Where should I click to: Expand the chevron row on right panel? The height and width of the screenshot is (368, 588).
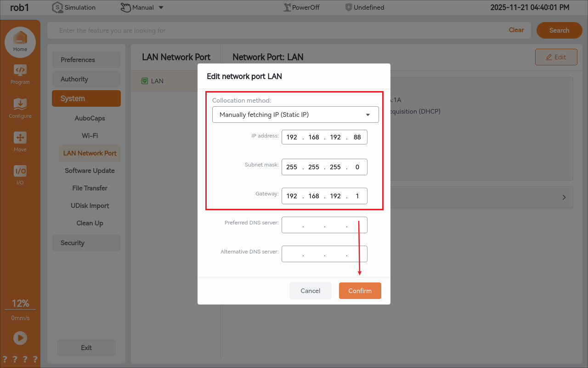564,197
